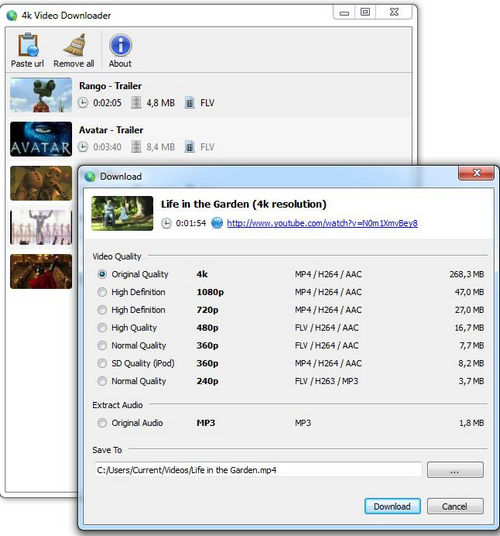Click the "47,0 MB" size value
This screenshot has height=536, width=500.
469,292
